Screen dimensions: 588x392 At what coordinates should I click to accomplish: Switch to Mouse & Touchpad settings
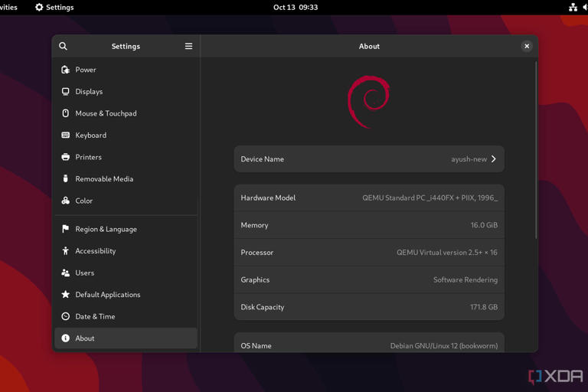[x=126, y=113]
